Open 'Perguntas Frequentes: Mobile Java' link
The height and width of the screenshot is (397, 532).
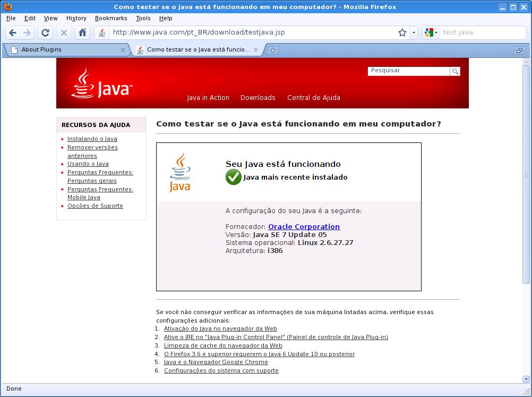pos(100,193)
